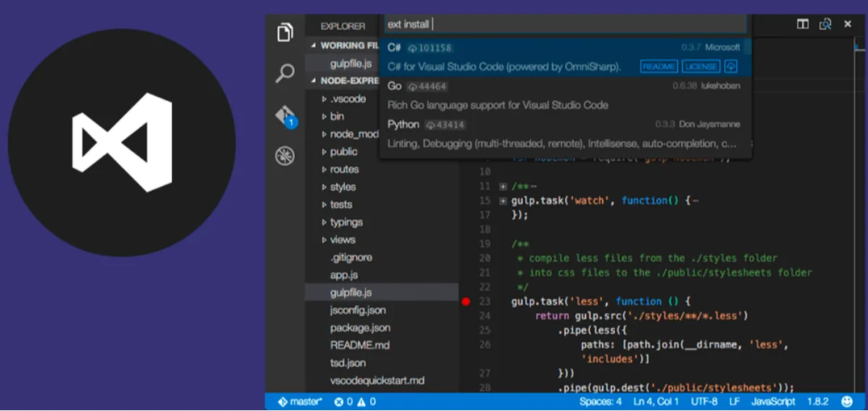Open jsconfig.json file
The width and height of the screenshot is (868, 411).
(358, 310)
